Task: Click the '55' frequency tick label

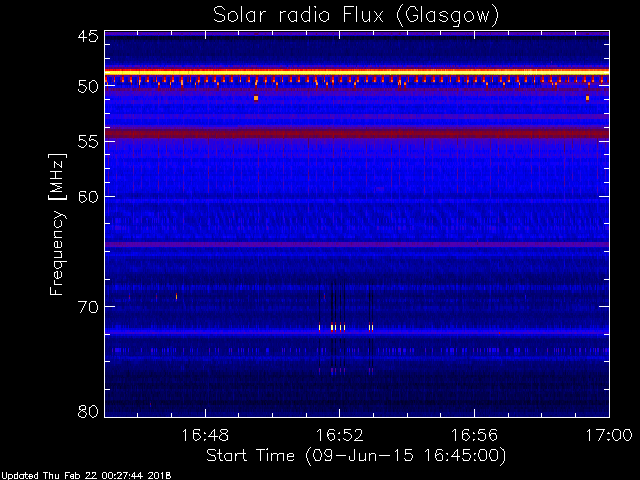Action: click(x=88, y=142)
